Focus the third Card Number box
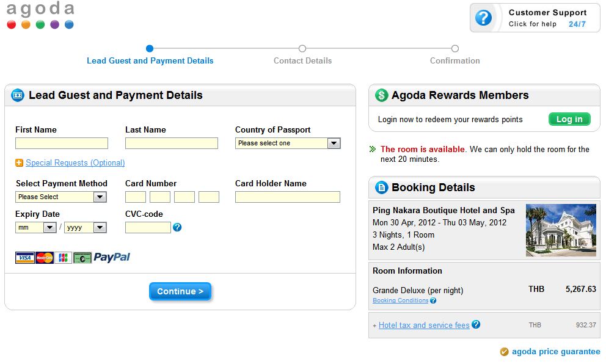The height and width of the screenshot is (364, 606). (184, 197)
